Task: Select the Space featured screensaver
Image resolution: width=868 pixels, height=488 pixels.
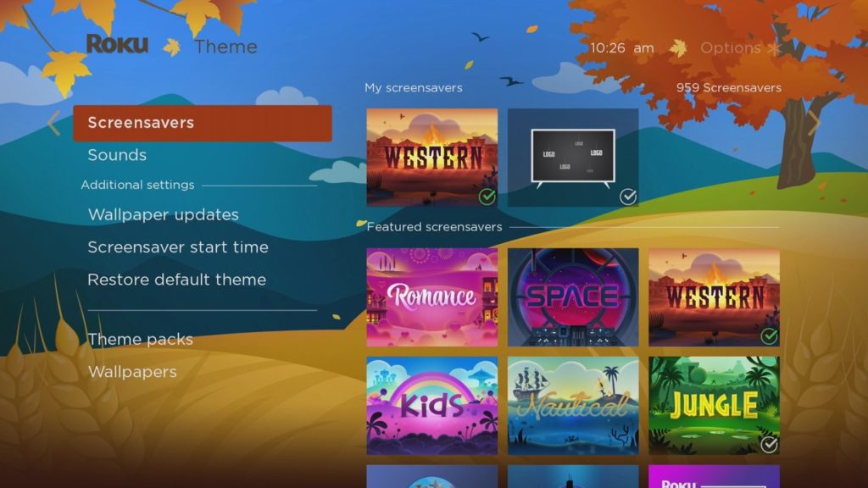Action: 573,297
